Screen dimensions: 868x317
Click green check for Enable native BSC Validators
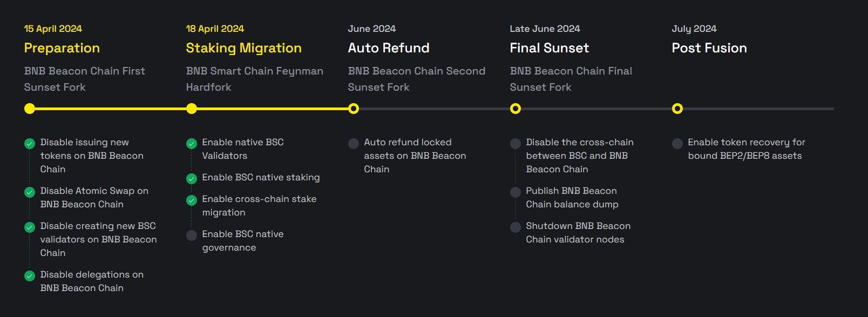coord(192,143)
